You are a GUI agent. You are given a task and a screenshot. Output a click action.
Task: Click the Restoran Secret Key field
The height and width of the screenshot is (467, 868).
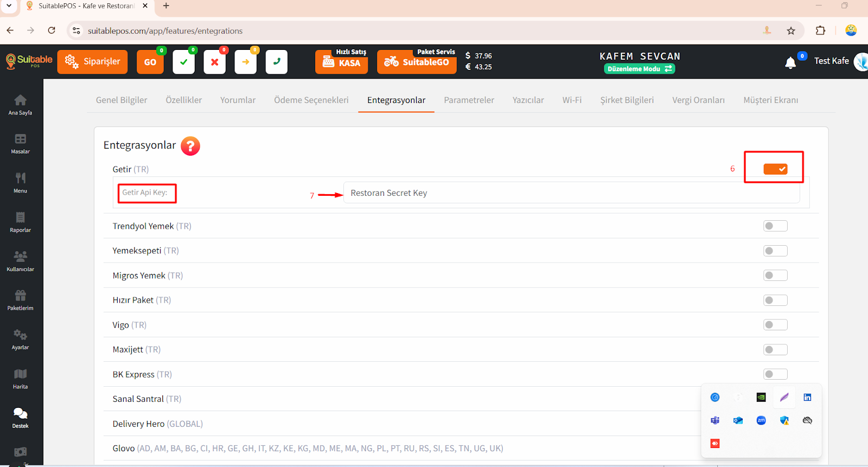coord(571,193)
